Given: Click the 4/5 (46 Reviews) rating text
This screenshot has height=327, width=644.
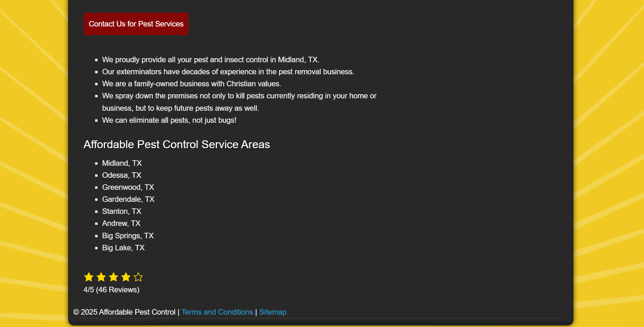Looking at the screenshot, I should point(111,290).
